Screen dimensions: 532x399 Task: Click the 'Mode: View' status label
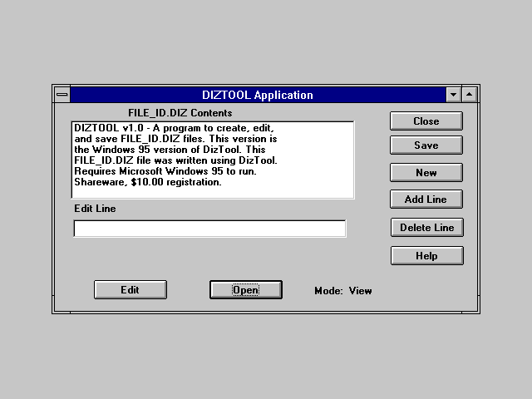coord(342,291)
